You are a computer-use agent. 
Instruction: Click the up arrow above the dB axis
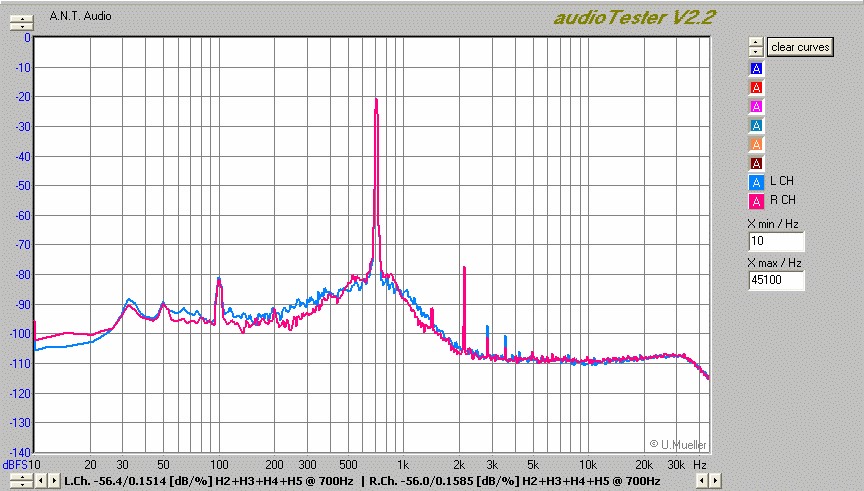21,19
